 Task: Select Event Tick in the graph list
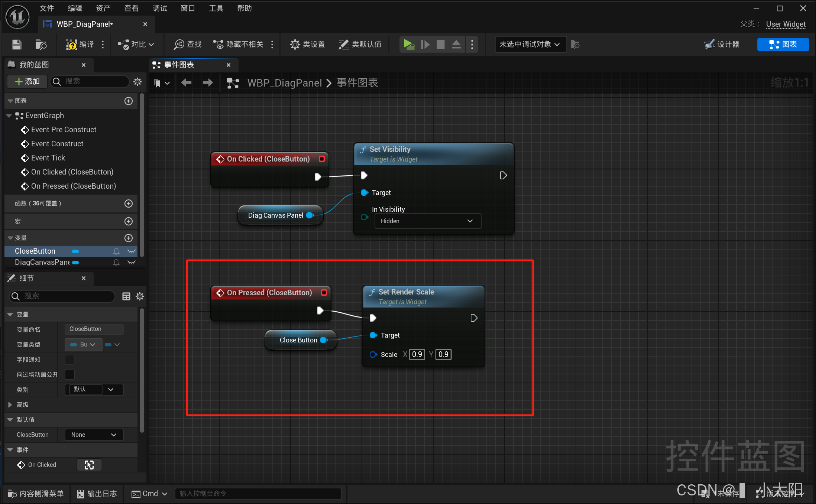(48, 158)
